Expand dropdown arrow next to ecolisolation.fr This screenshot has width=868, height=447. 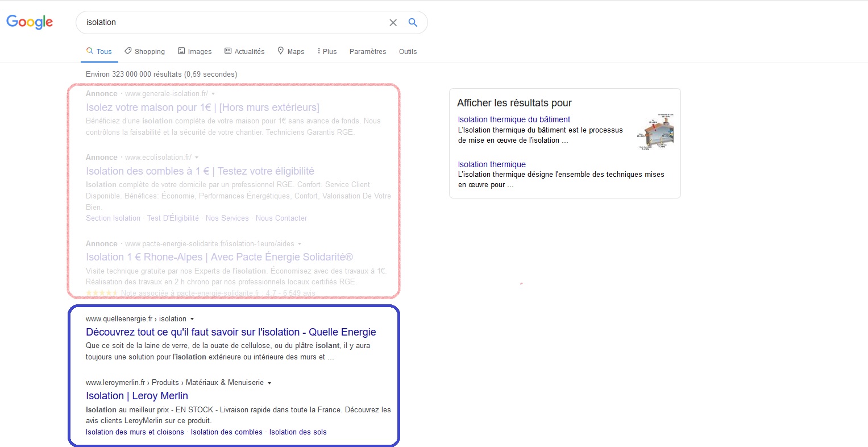pos(197,158)
